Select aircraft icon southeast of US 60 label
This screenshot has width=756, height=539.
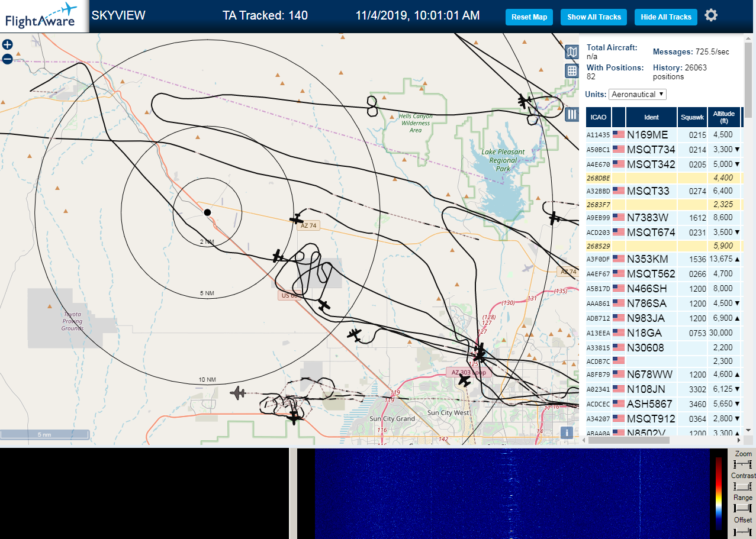pos(355,335)
